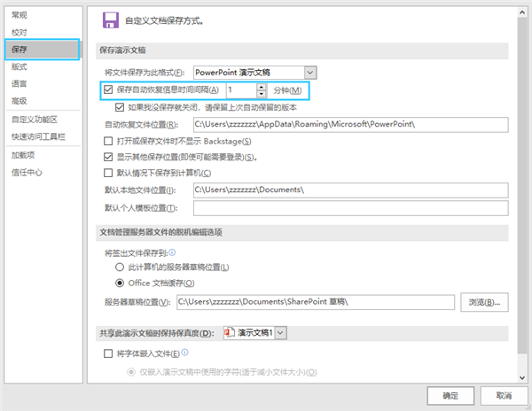Click the vertical scrollbar thumb
Image resolution: width=532 pixels, height=411 pixels.
click(522, 186)
